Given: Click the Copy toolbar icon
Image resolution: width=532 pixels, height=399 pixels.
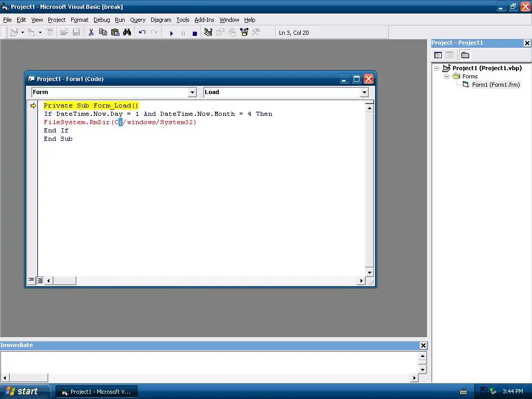Looking at the screenshot, I should [x=103, y=33].
